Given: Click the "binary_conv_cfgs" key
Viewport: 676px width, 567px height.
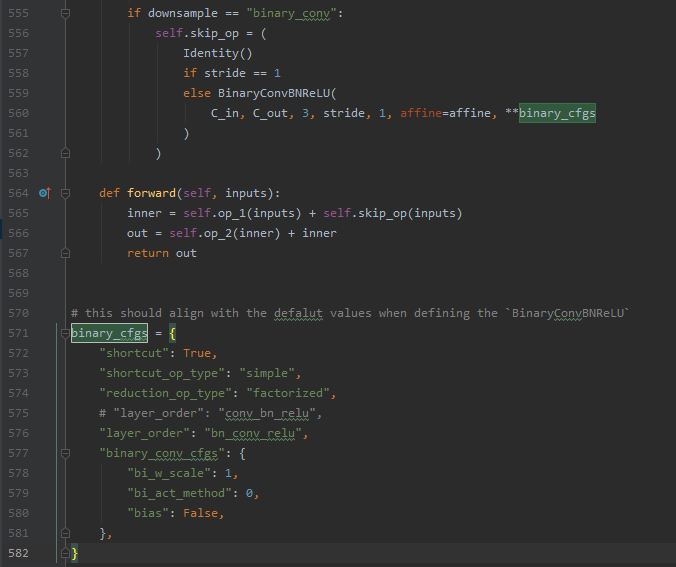Looking at the screenshot, I should (162, 453).
